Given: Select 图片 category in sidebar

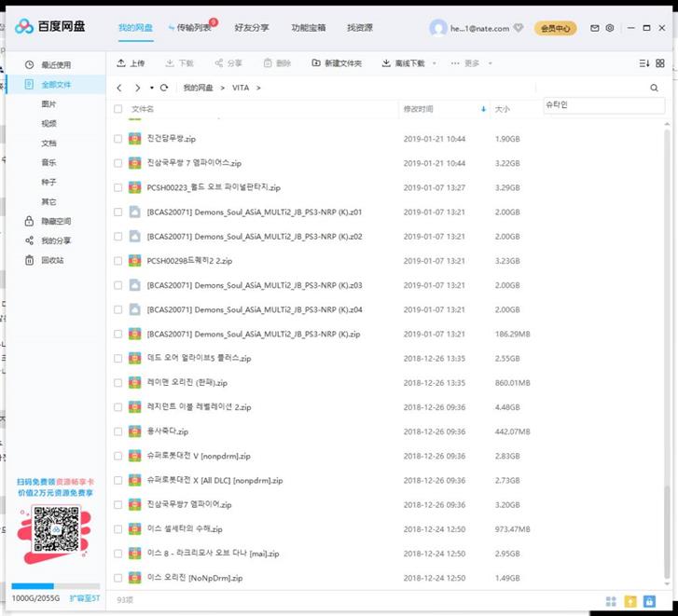Looking at the screenshot, I should click(48, 104).
